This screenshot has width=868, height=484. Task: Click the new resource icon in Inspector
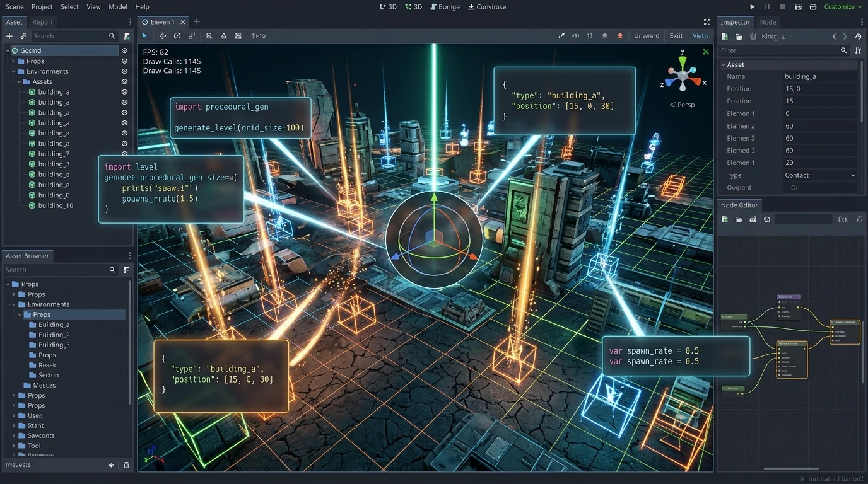click(x=725, y=37)
